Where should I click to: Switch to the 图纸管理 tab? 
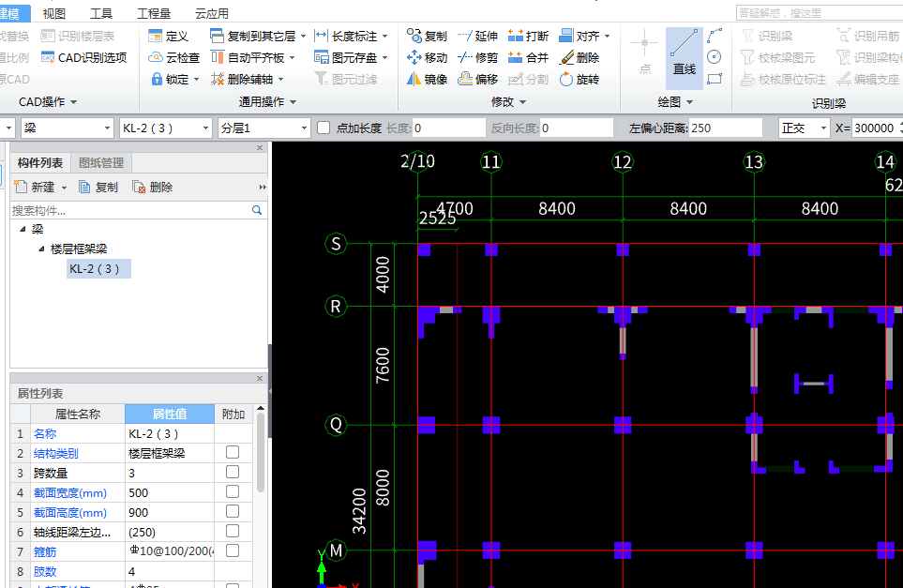(x=101, y=163)
